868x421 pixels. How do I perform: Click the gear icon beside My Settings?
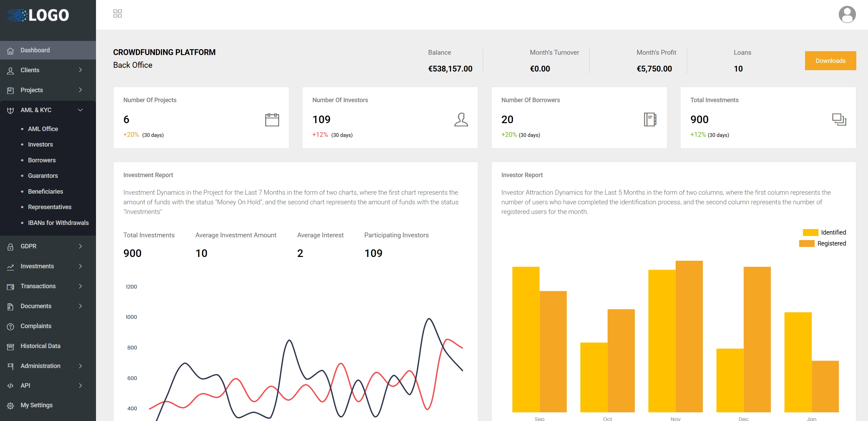(10, 406)
